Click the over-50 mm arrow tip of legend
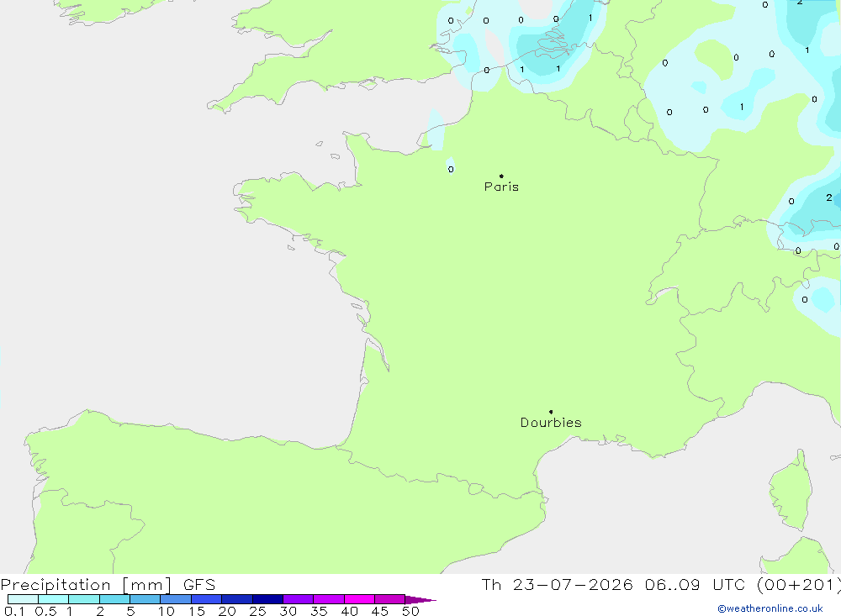This screenshot has width=841, height=616. [420, 599]
